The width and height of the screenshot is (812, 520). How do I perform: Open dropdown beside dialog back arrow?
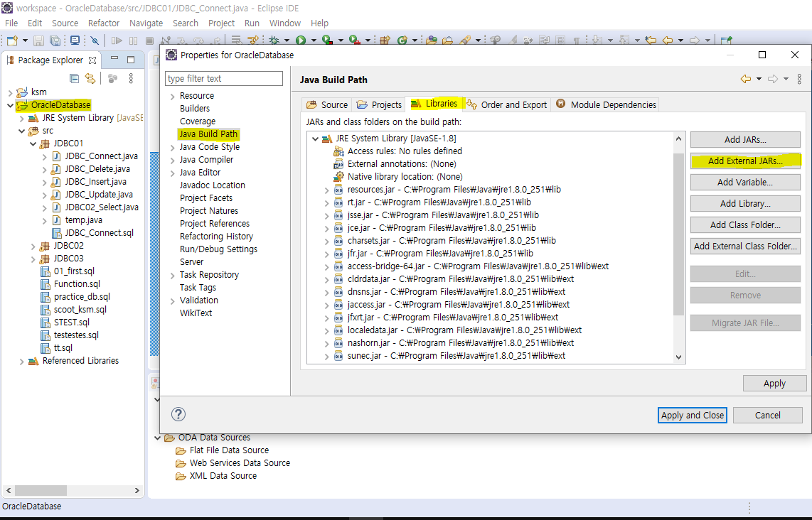tap(759, 79)
